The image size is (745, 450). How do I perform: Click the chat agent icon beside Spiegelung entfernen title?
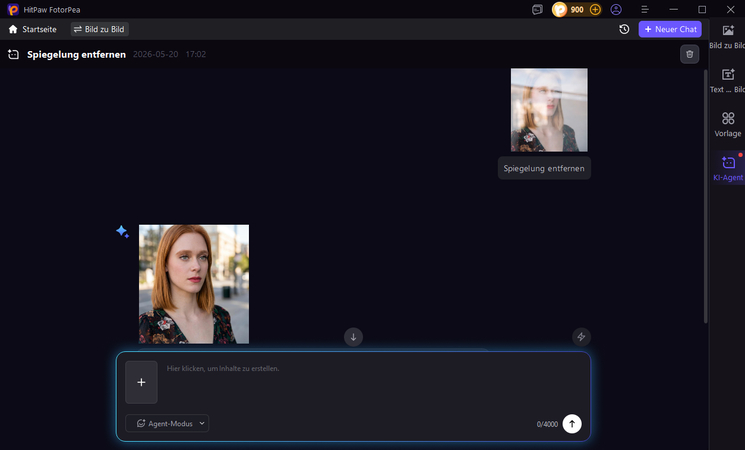click(13, 54)
